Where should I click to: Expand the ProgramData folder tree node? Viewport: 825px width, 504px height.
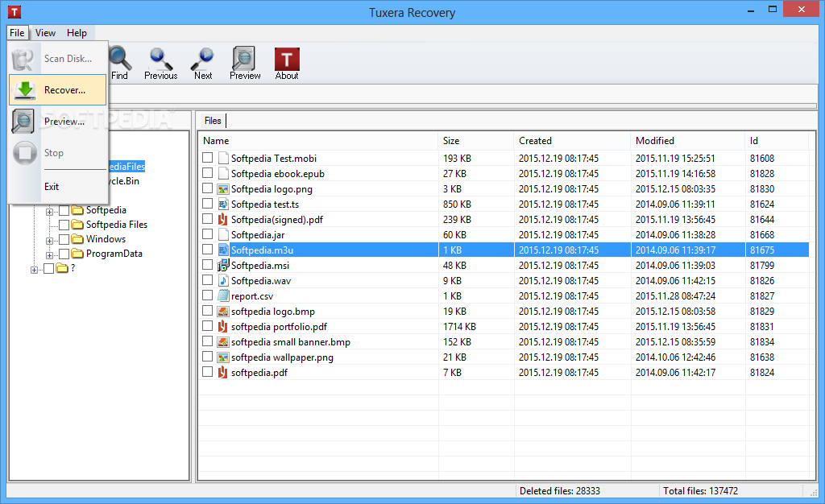pos(49,255)
